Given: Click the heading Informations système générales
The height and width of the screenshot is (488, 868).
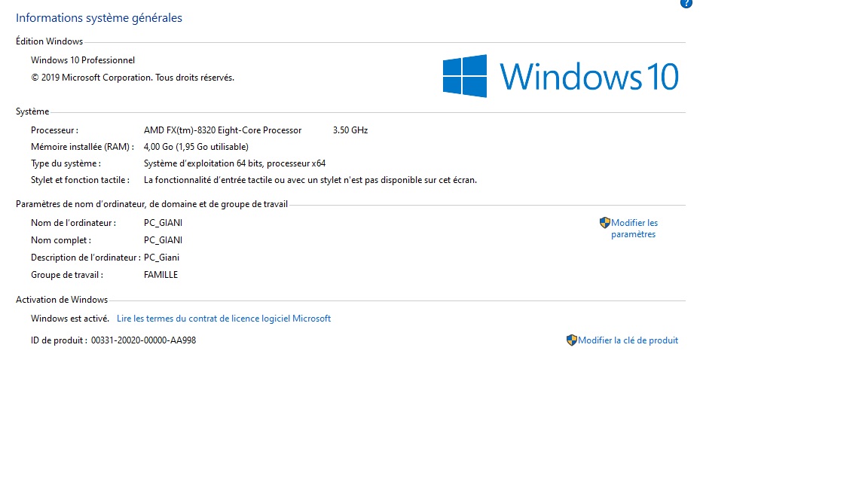Looking at the screenshot, I should tap(99, 18).
